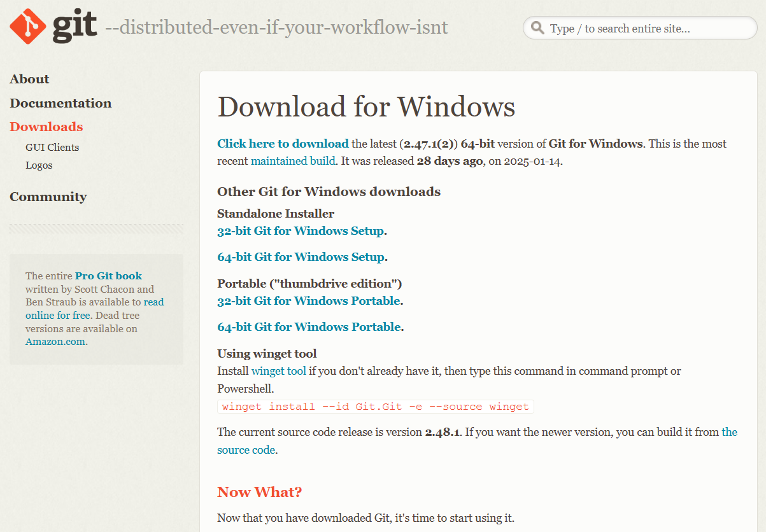Screen dimensions: 766x532
Task: Click the tagline '--distributed-even-if-your-workflow-isnt'
Action: [x=276, y=28]
